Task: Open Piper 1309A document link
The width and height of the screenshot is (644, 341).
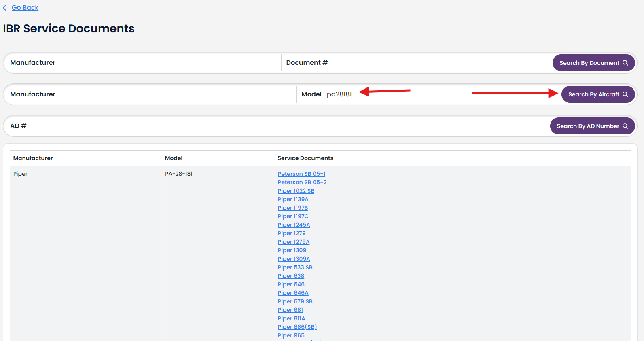Action: pyautogui.click(x=294, y=259)
